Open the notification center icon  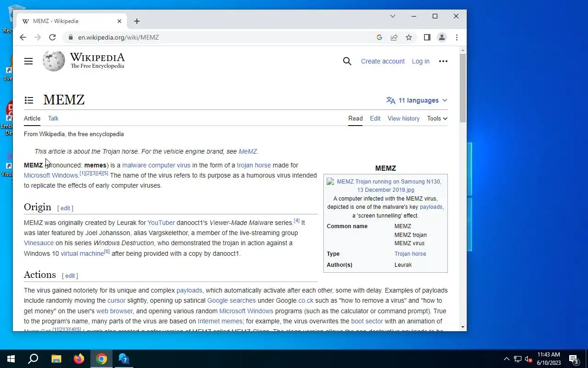574,359
